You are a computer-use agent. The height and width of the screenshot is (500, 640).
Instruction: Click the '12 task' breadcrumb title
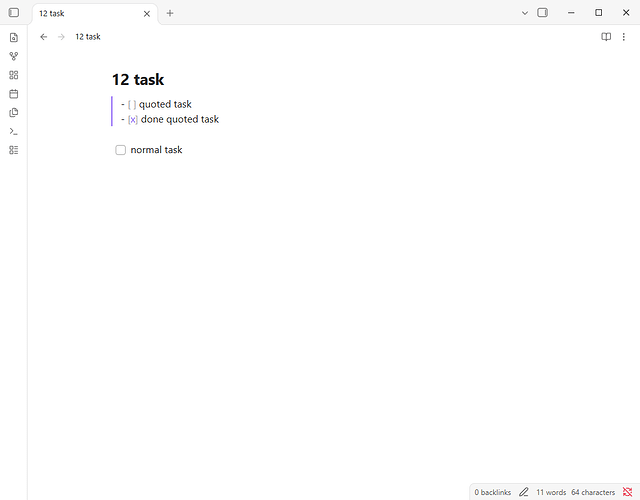coord(88,37)
